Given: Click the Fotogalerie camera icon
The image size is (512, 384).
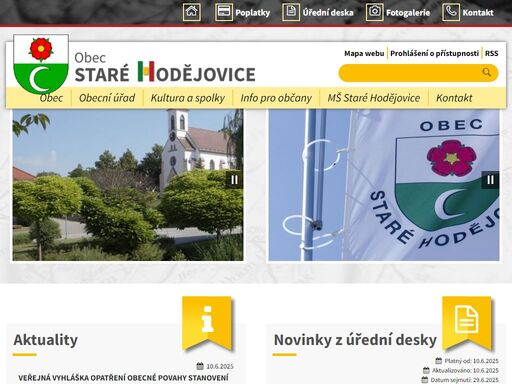Looking at the screenshot, I should tap(374, 12).
